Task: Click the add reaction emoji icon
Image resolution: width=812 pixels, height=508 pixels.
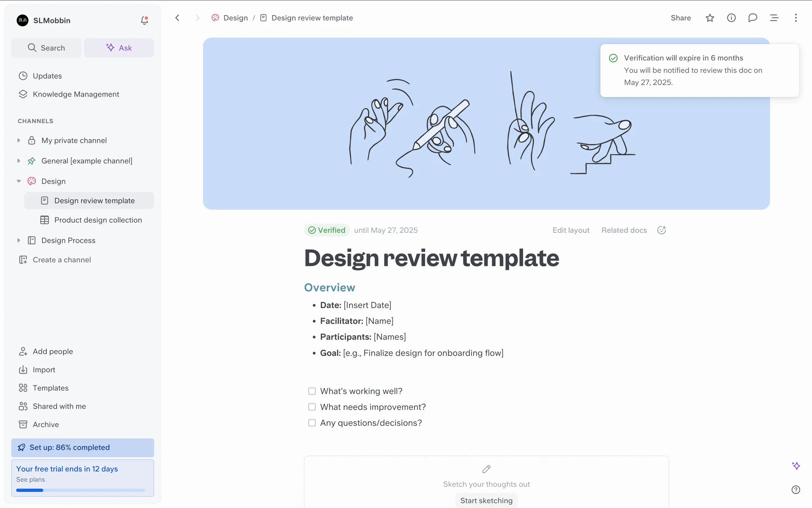Action: 661,230
